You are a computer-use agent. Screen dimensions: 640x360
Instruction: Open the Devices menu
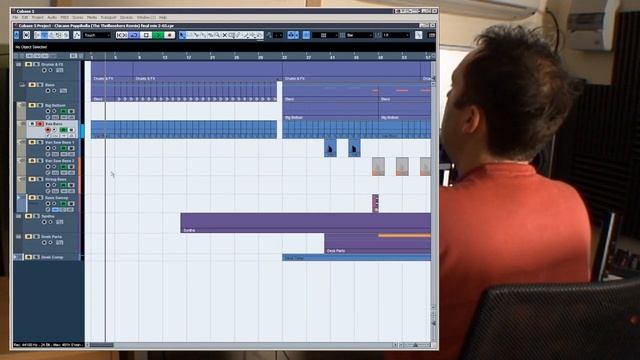(127, 18)
